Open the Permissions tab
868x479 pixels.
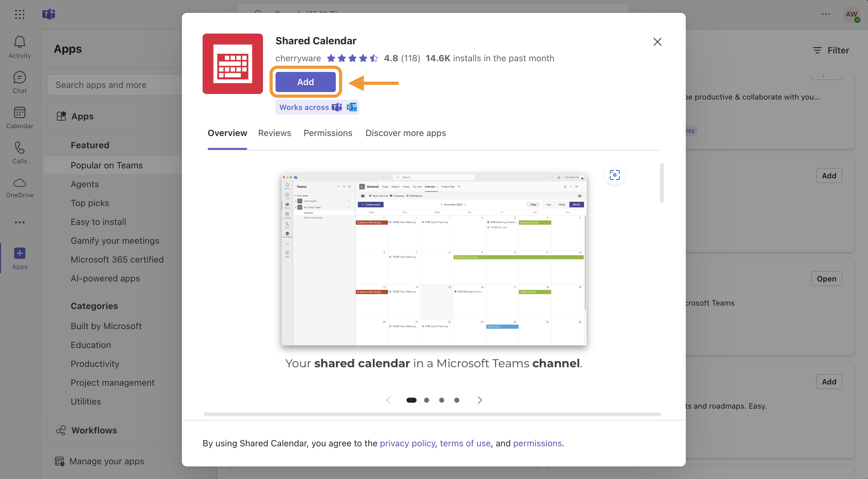click(328, 133)
